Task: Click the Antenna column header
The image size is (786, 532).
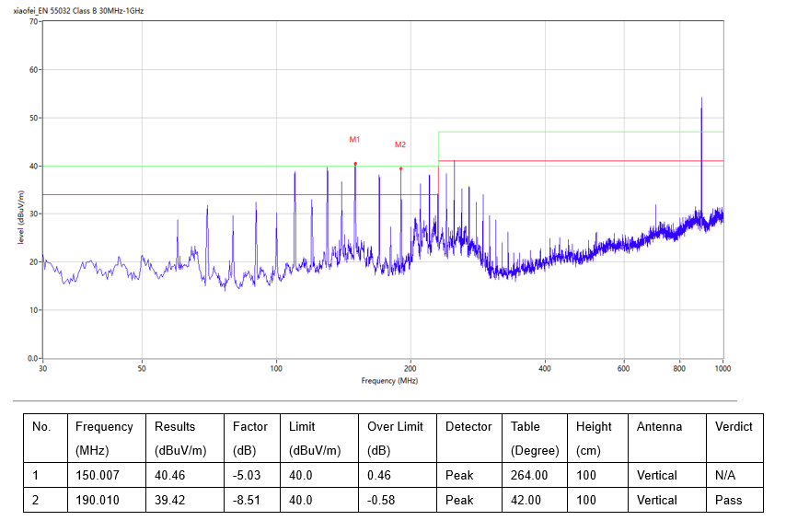Action: coord(667,438)
